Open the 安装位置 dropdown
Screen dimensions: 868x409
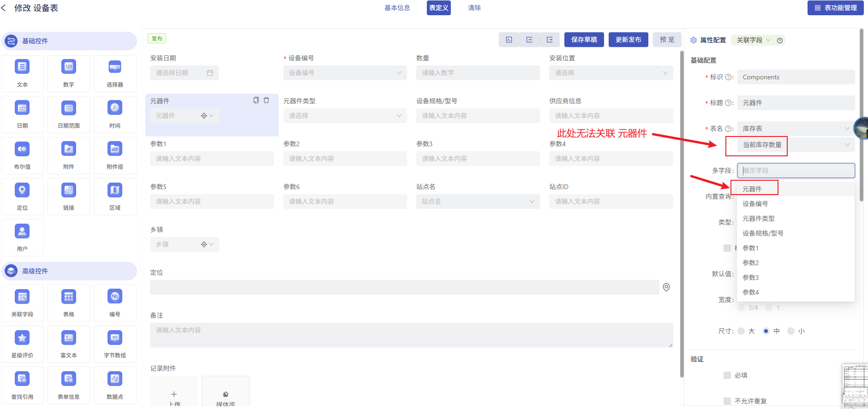point(611,73)
